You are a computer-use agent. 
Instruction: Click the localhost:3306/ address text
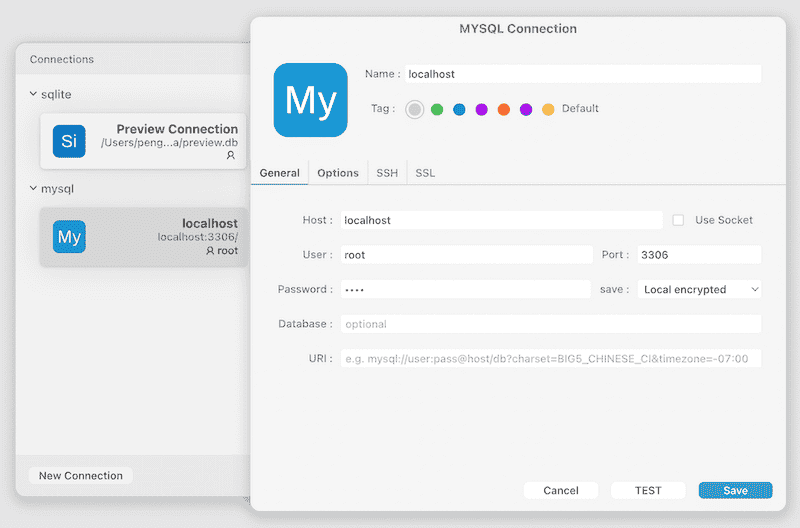pos(197,237)
